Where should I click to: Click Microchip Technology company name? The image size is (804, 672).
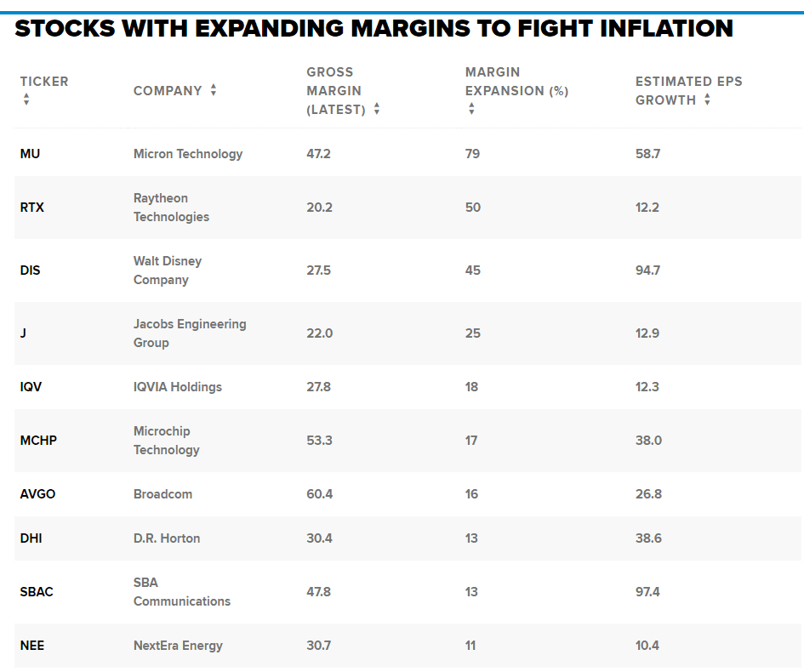[x=167, y=441]
